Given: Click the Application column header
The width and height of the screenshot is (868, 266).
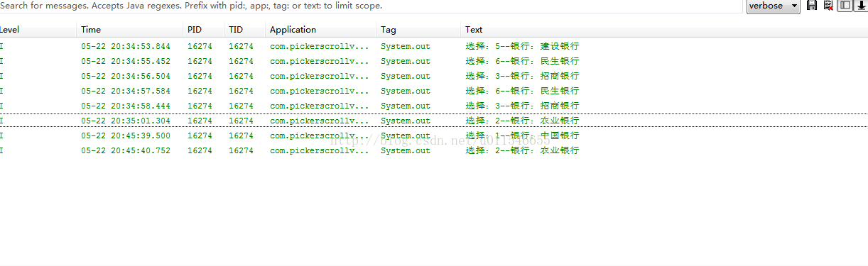Looking at the screenshot, I should (320, 30).
